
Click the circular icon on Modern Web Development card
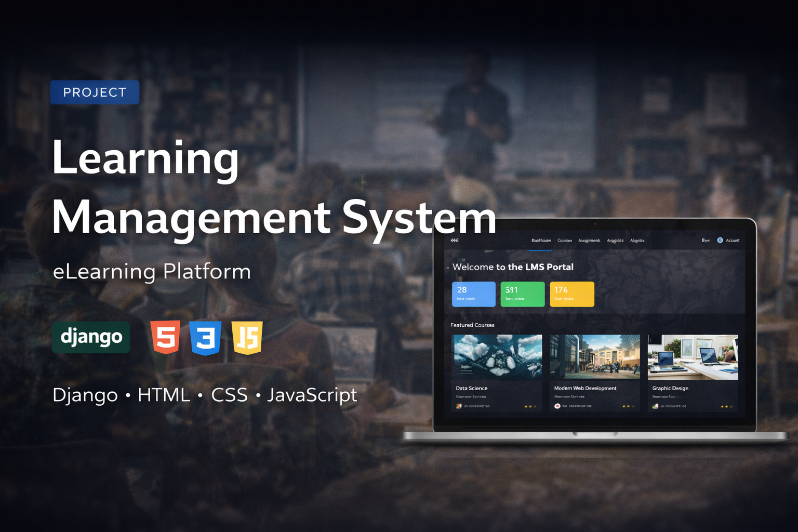click(557, 406)
